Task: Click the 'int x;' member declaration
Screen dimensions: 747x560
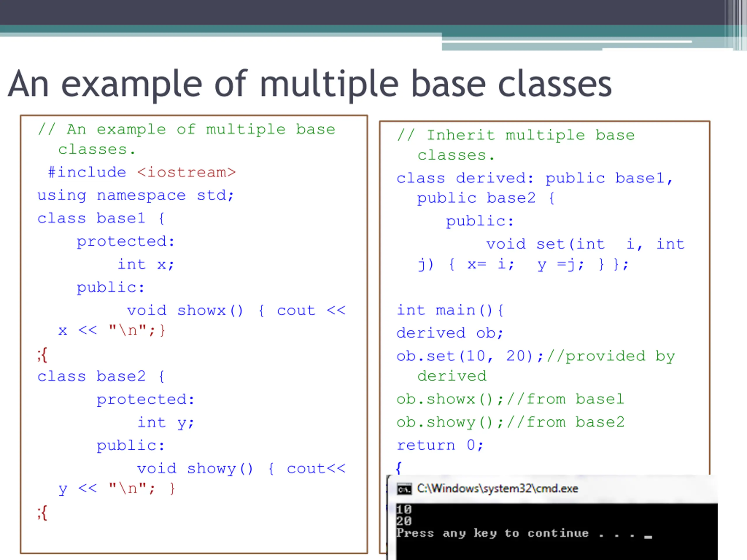Action: click(146, 264)
